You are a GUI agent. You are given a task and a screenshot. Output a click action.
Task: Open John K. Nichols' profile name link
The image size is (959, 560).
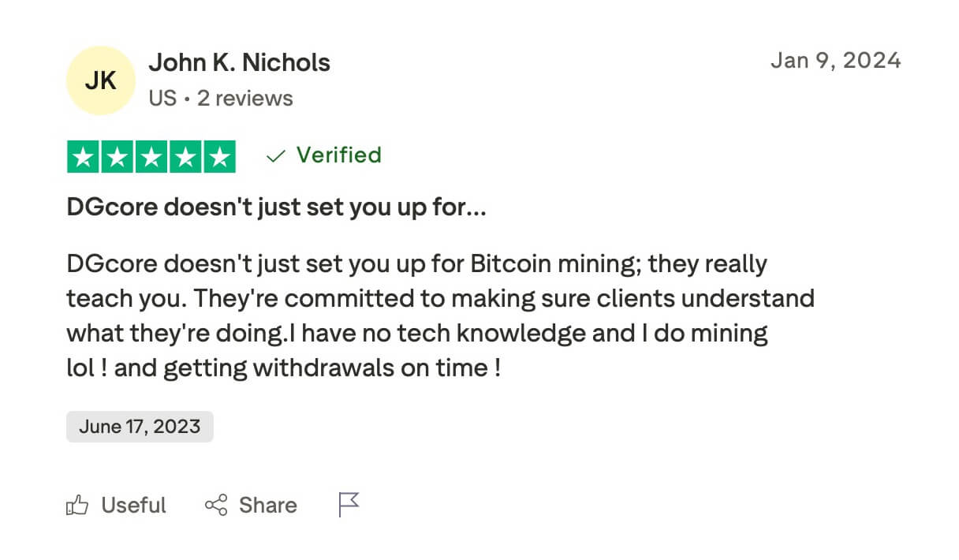(x=239, y=62)
